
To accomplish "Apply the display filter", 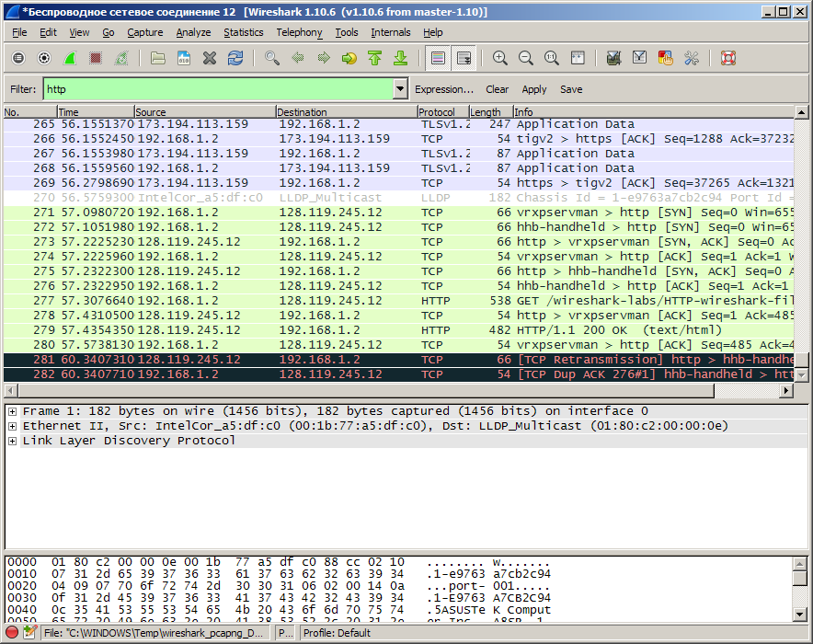I will 534,90.
